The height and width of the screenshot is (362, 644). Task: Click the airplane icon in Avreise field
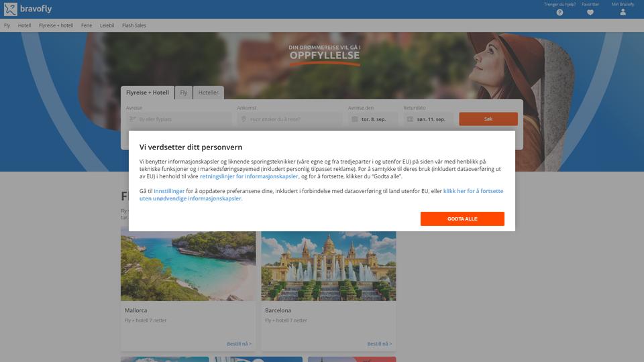click(132, 119)
